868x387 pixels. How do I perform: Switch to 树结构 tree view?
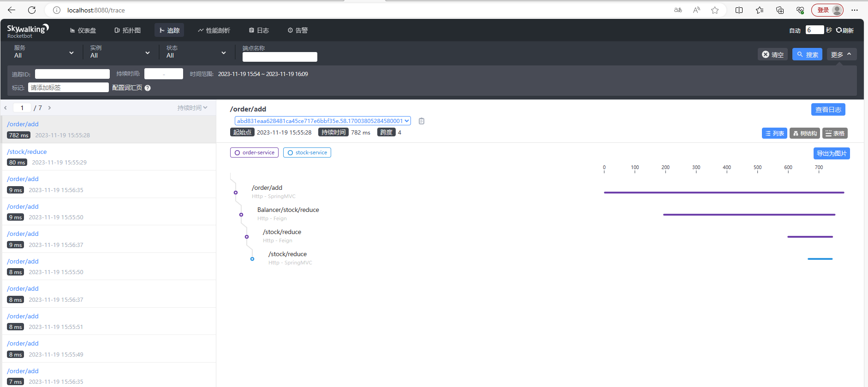[805, 133]
